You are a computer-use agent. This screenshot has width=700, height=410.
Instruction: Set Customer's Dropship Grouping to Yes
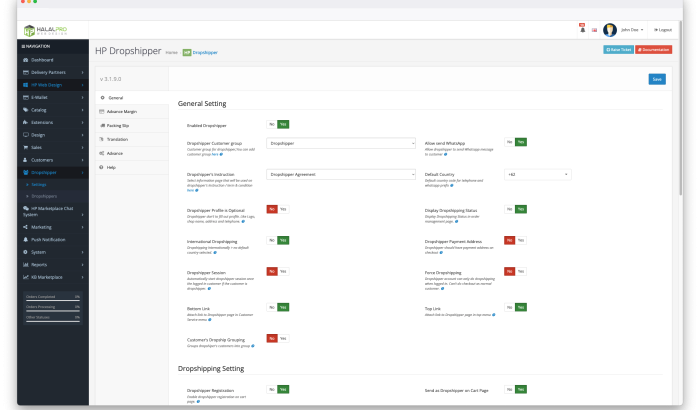283,339
